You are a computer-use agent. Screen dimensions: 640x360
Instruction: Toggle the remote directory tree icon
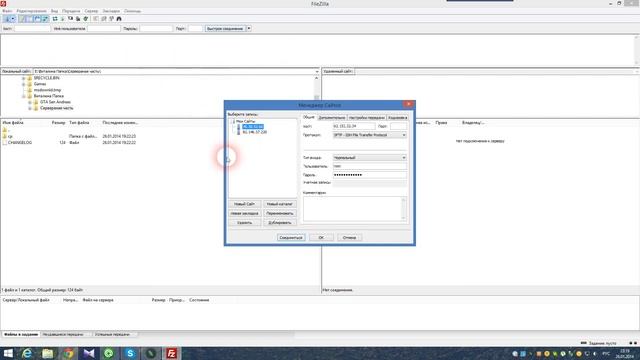click(37, 19)
